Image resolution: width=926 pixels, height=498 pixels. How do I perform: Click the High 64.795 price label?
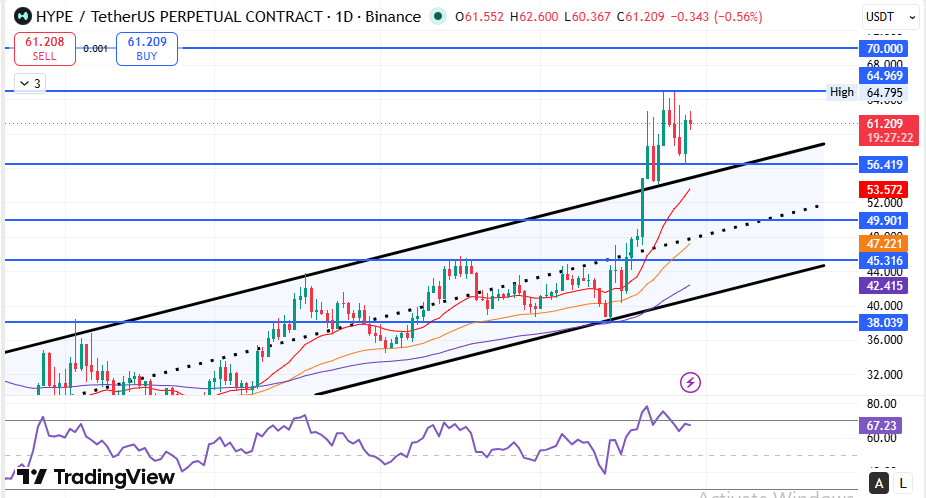point(867,92)
